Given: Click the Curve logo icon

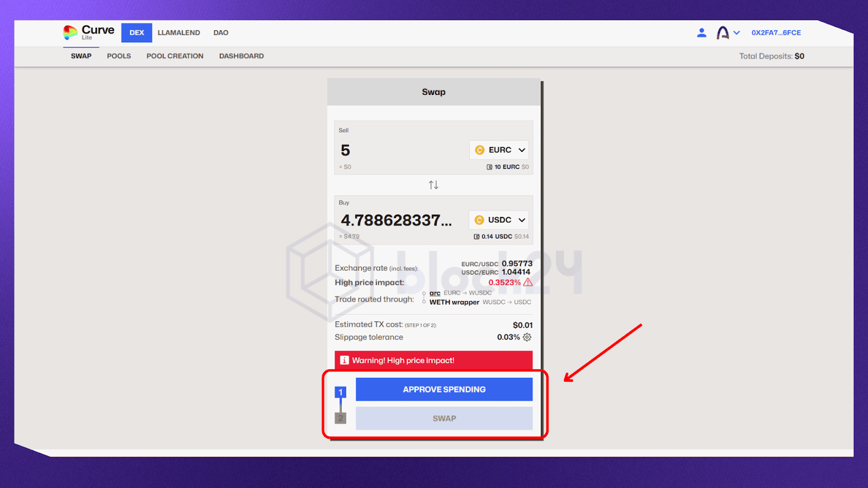Looking at the screenshot, I should coord(70,33).
